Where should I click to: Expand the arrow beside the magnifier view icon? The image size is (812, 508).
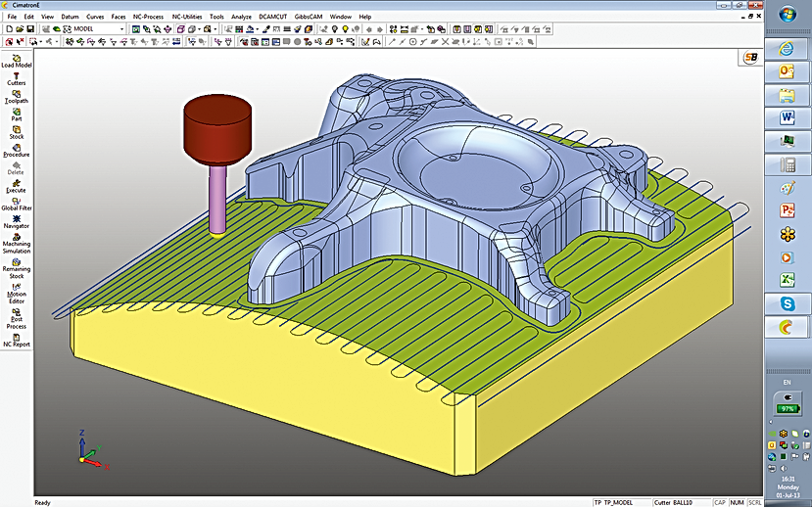(215, 29)
